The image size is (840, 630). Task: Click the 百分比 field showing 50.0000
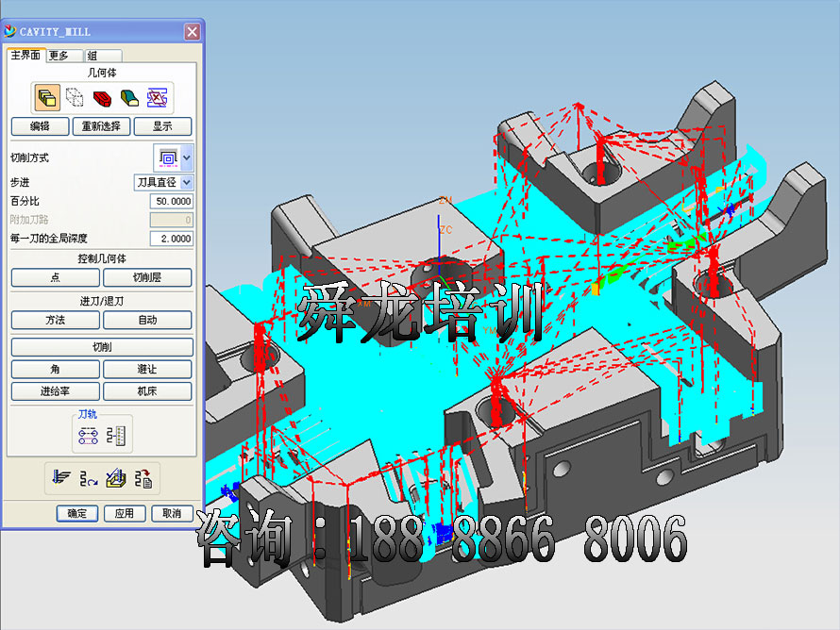[x=172, y=201]
